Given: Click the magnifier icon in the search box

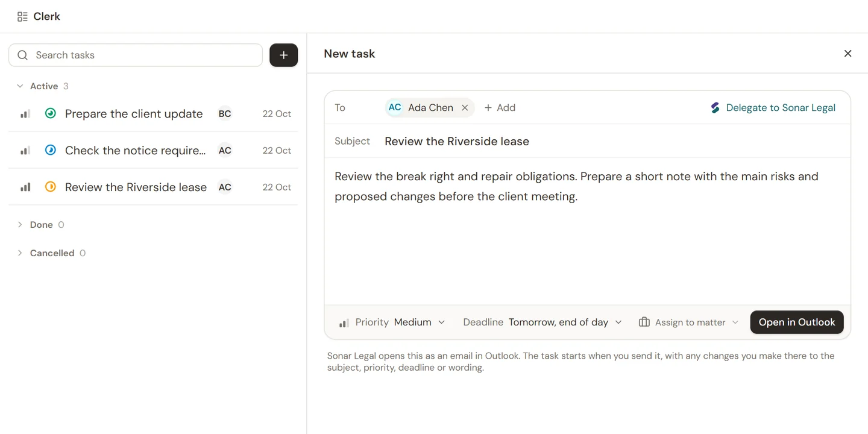Looking at the screenshot, I should [23, 55].
